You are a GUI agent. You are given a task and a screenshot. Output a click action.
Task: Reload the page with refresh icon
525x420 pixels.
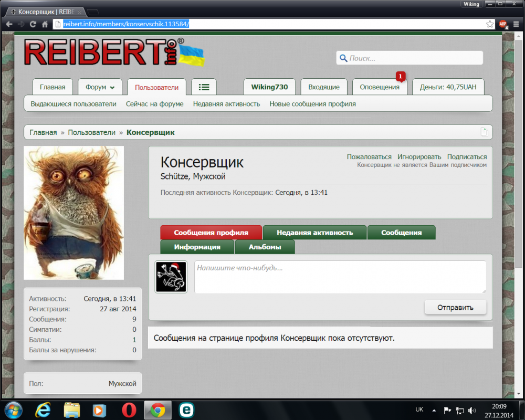(x=33, y=24)
